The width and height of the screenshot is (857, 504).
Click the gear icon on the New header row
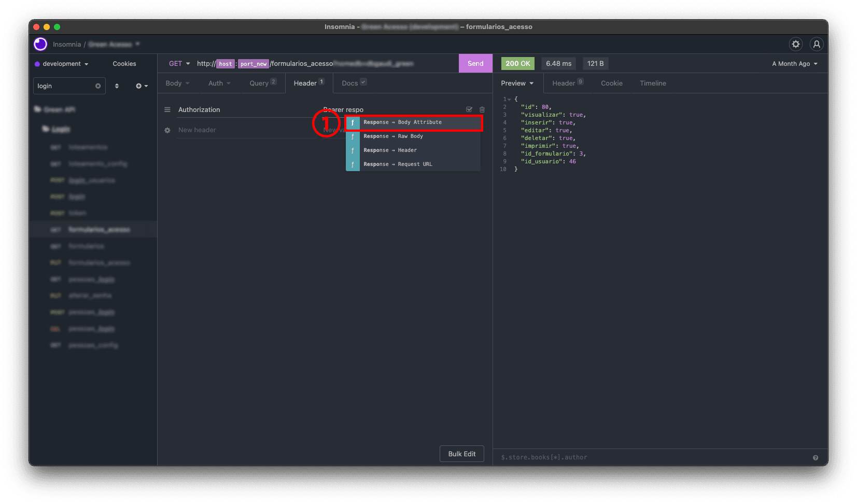pyautogui.click(x=167, y=130)
